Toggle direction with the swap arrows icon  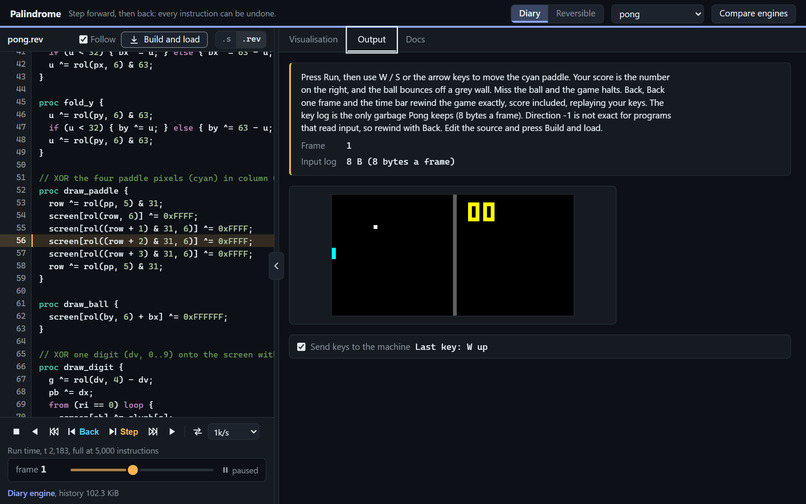pos(197,431)
